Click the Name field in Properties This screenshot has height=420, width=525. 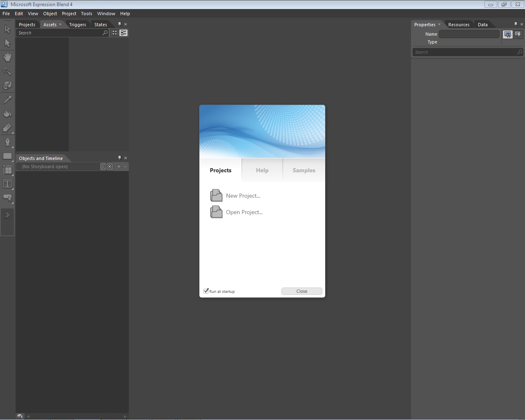[x=469, y=34]
